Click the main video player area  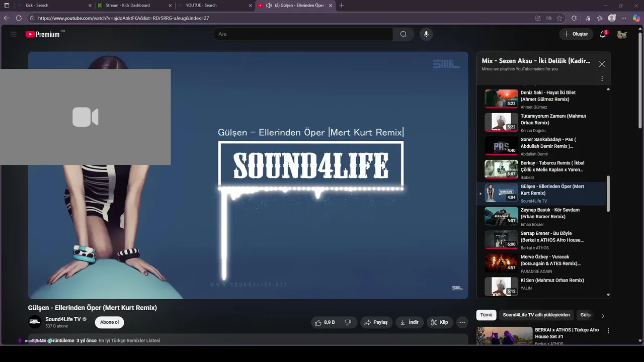[248, 175]
